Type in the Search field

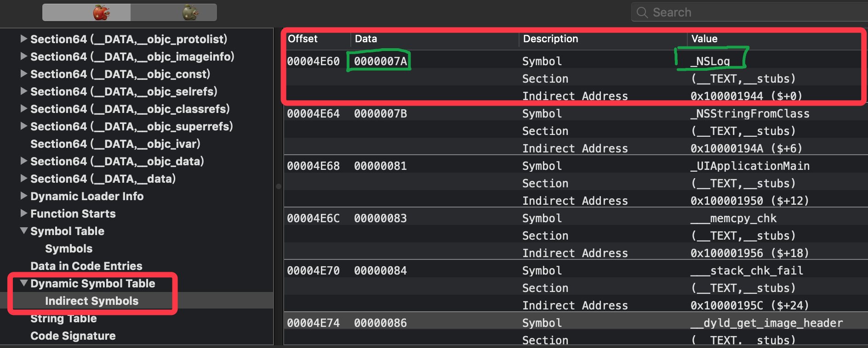tap(754, 12)
